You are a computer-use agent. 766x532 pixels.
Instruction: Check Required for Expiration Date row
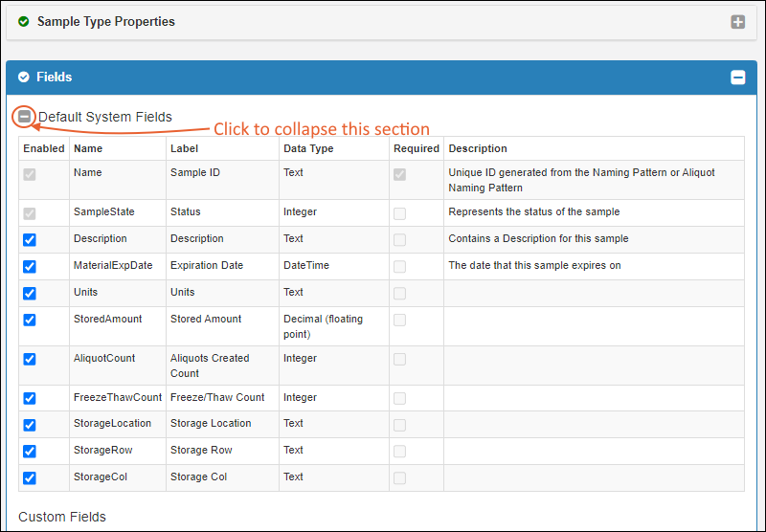click(399, 266)
